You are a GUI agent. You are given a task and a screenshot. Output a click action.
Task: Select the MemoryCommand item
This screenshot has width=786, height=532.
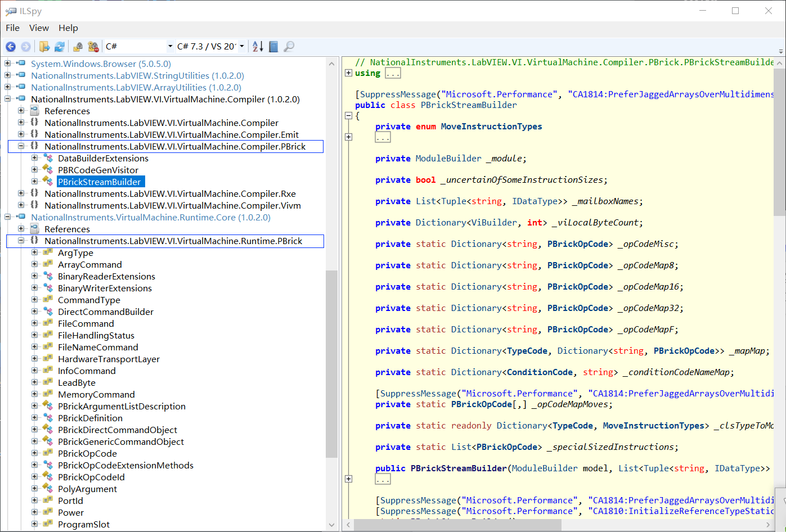coord(96,394)
